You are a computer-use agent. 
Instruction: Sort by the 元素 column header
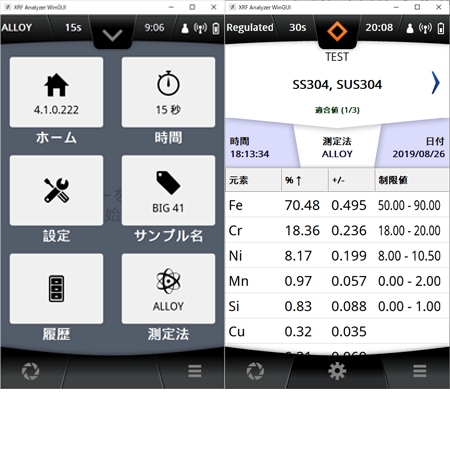(253, 180)
